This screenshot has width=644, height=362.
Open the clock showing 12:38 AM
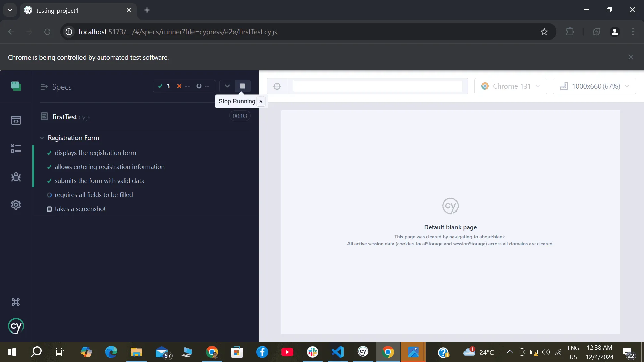click(x=600, y=352)
